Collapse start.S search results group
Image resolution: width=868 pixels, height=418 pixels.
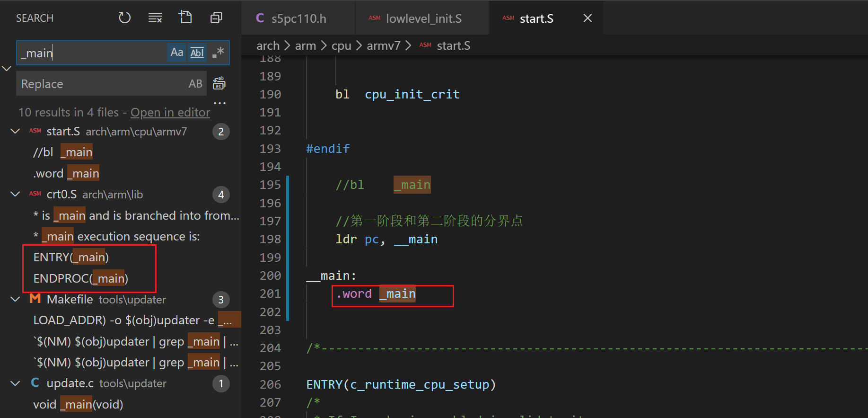15,131
